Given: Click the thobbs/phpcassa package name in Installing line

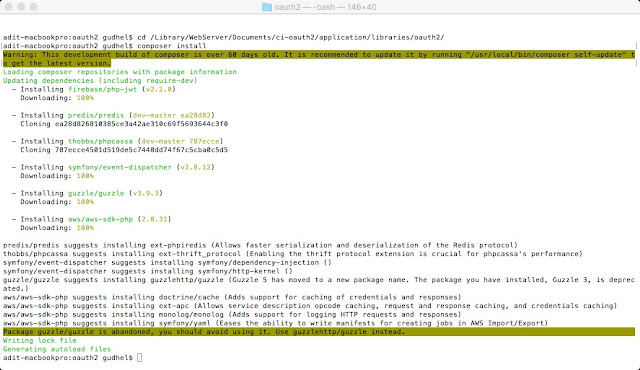Looking at the screenshot, I should (100, 141).
